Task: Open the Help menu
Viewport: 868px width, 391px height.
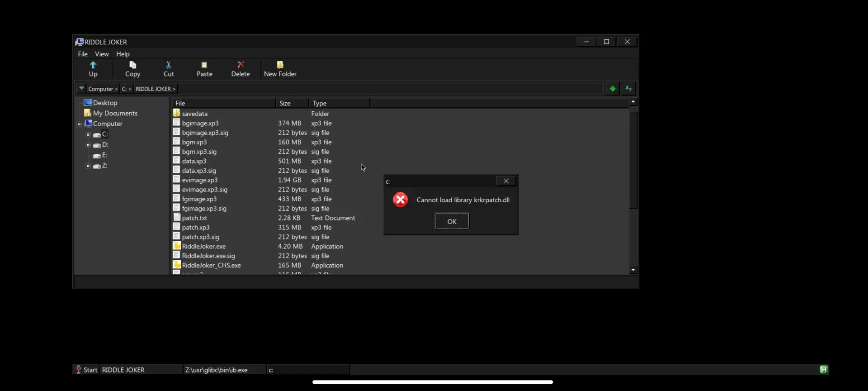Action: click(x=123, y=54)
